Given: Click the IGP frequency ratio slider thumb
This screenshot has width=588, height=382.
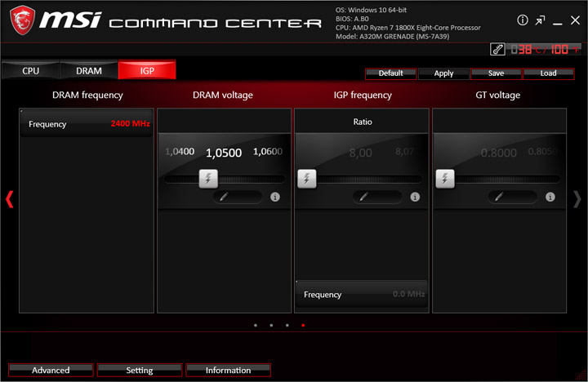Looking at the screenshot, I should [x=307, y=179].
